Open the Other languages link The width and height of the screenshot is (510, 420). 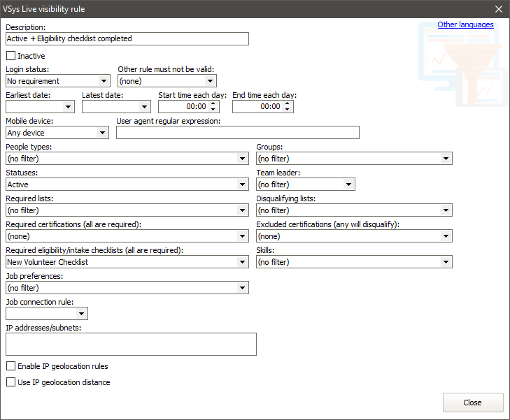coord(465,24)
